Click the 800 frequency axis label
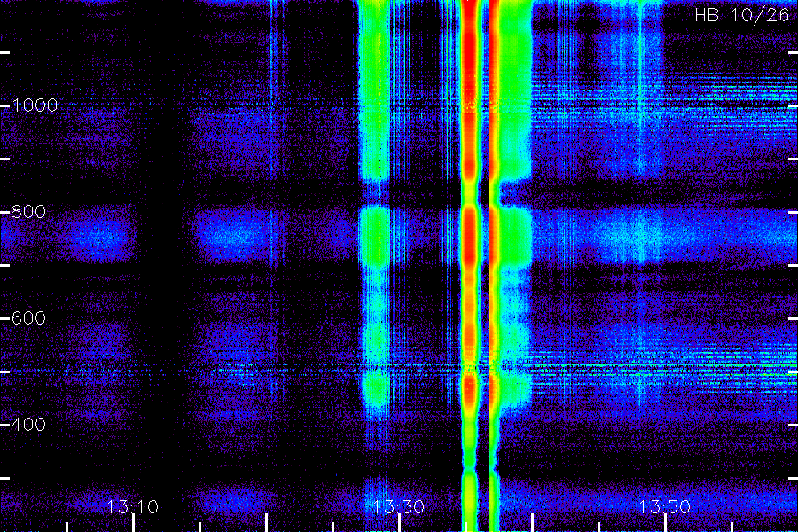This screenshot has width=798, height=532. 28,212
